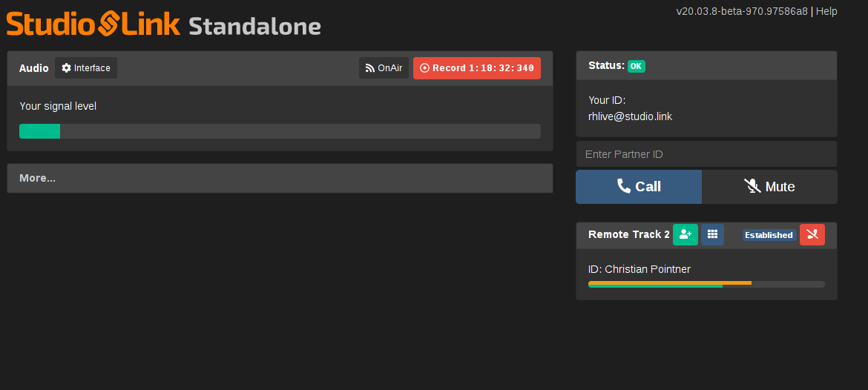Screen dimensions: 868x390
Task: Click the Christian Pointner remote level meter
Action: pyautogui.click(x=706, y=284)
